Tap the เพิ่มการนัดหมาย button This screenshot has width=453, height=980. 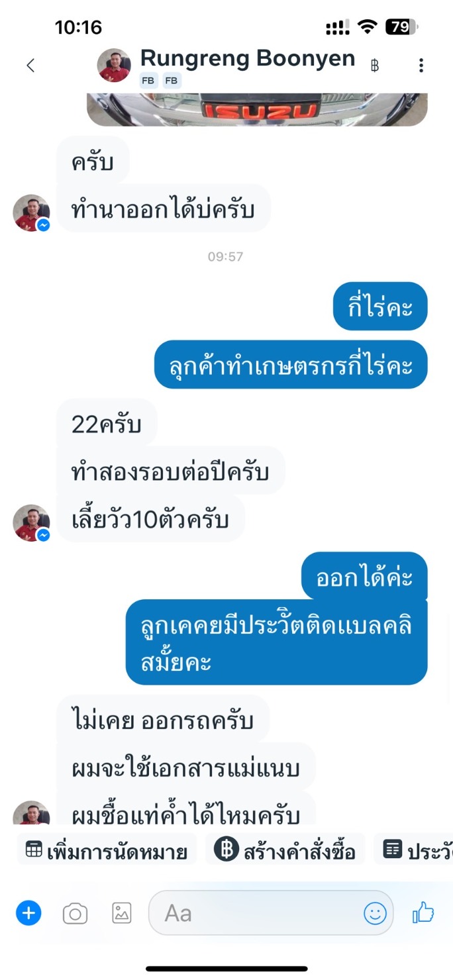pyautogui.click(x=107, y=852)
